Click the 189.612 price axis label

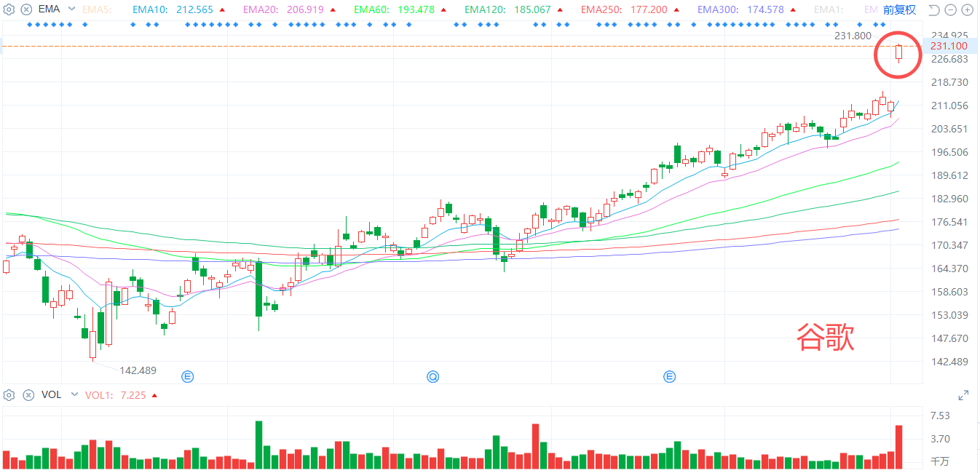pyautogui.click(x=949, y=175)
